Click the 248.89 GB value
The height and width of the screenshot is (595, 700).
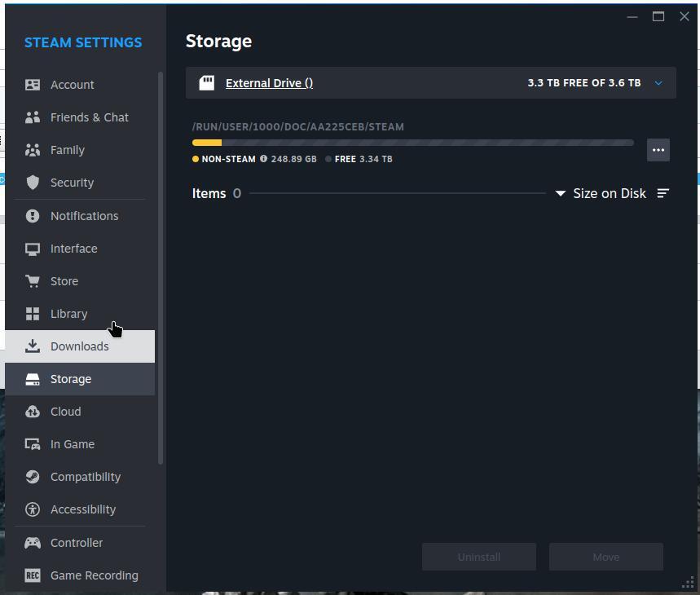(293, 159)
